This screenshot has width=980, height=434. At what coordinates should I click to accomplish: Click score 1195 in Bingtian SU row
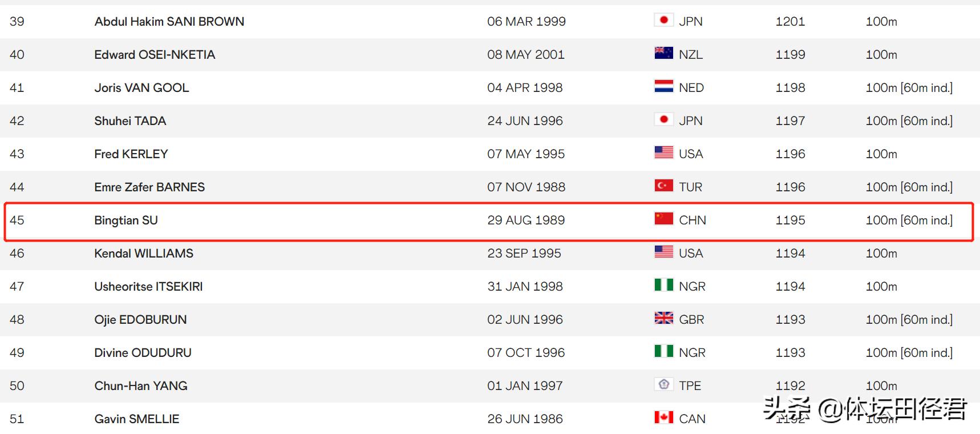click(x=790, y=220)
